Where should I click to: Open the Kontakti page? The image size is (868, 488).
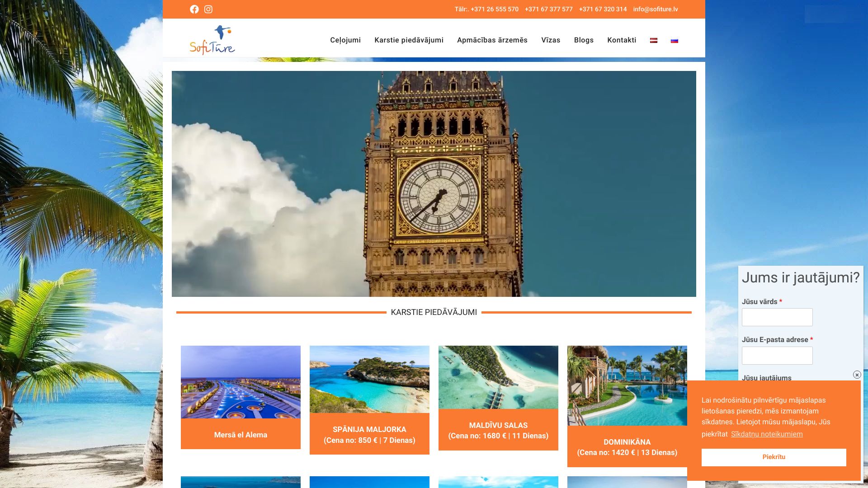tap(622, 40)
